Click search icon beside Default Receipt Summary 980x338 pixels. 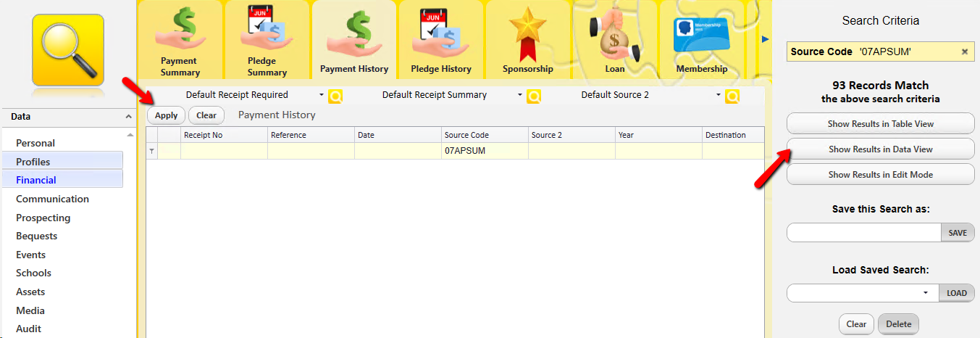coord(534,96)
